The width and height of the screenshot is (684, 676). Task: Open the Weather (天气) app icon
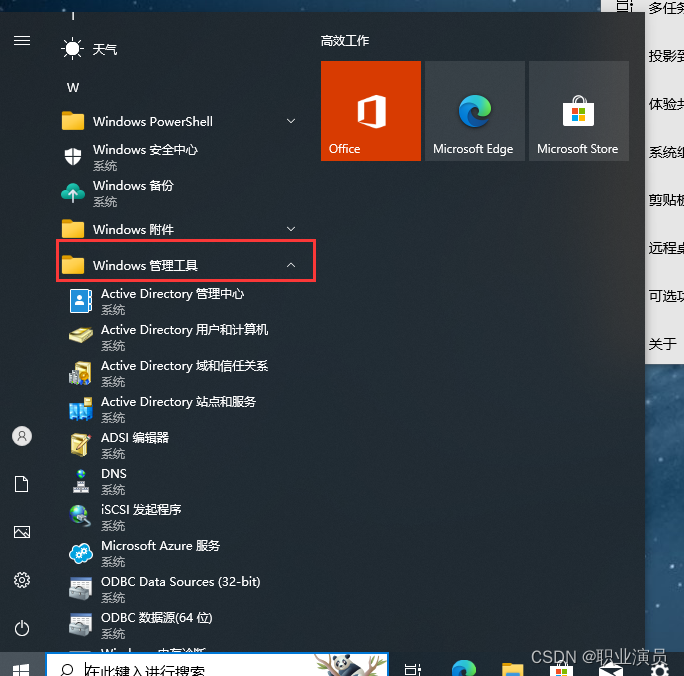click(72, 48)
